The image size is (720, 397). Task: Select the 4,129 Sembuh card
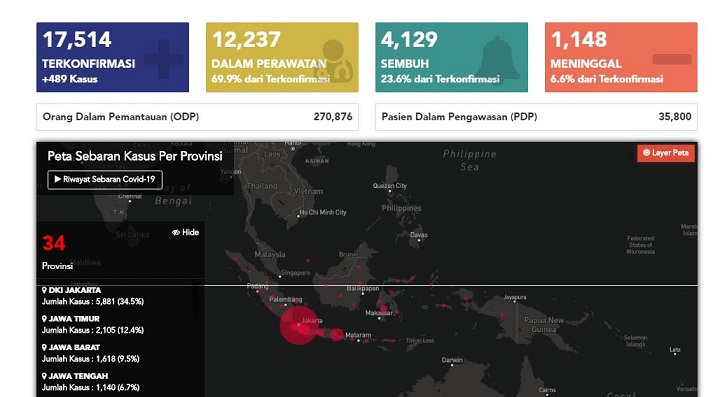coord(451,57)
